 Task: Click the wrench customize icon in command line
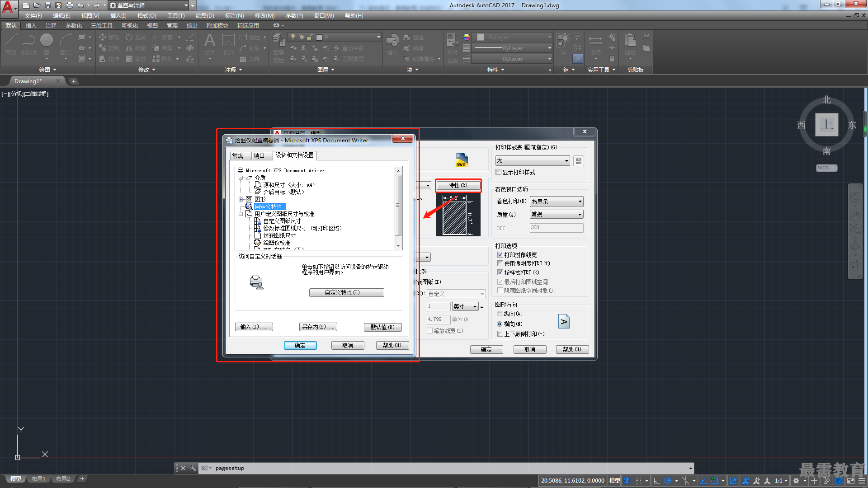tap(193, 468)
